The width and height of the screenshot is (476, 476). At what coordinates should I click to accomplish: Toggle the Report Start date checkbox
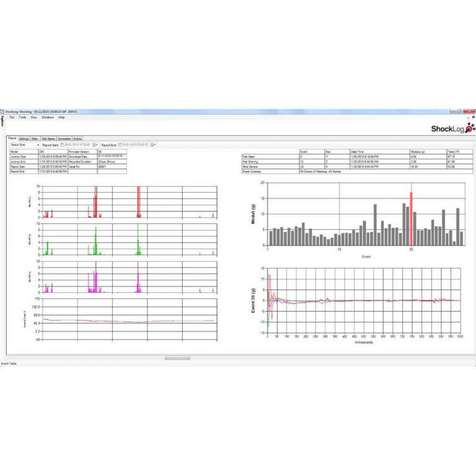click(x=62, y=145)
